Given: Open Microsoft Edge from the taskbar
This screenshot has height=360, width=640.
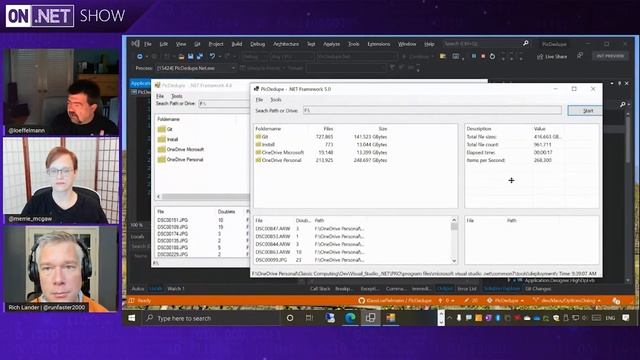Looking at the screenshot, I should point(350,318).
